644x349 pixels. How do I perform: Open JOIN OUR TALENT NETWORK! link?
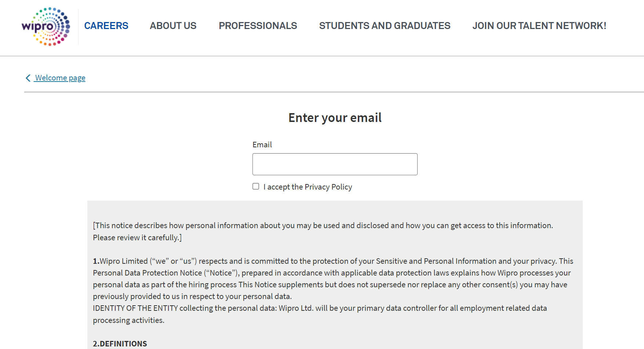(539, 26)
